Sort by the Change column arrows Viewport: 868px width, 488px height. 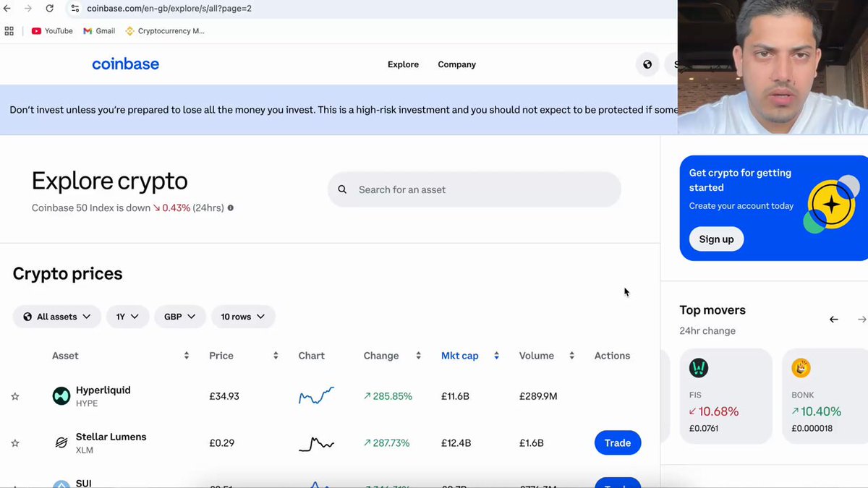click(418, 356)
